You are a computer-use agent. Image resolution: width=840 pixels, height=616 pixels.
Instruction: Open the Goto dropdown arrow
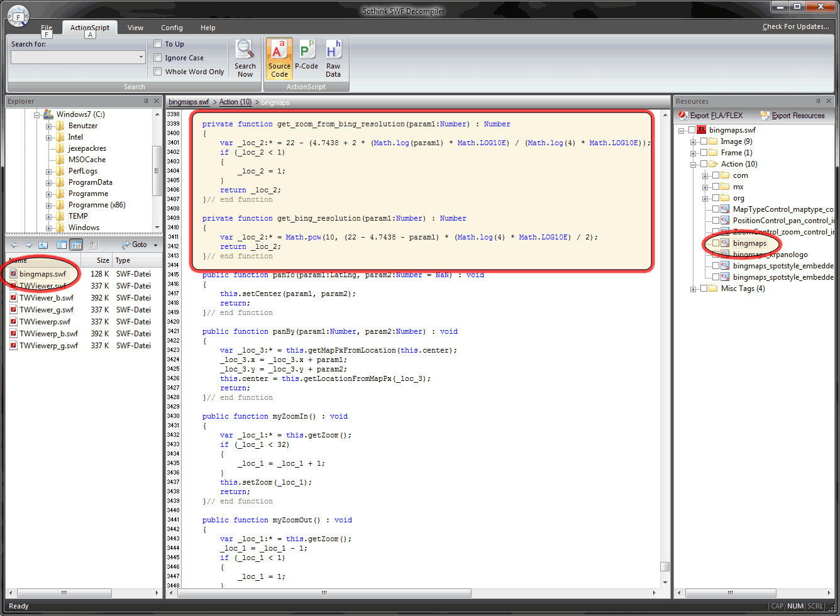coord(156,245)
